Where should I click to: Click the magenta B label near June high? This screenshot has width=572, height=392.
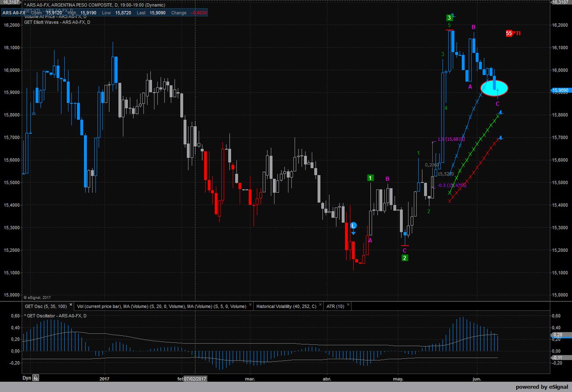(473, 27)
